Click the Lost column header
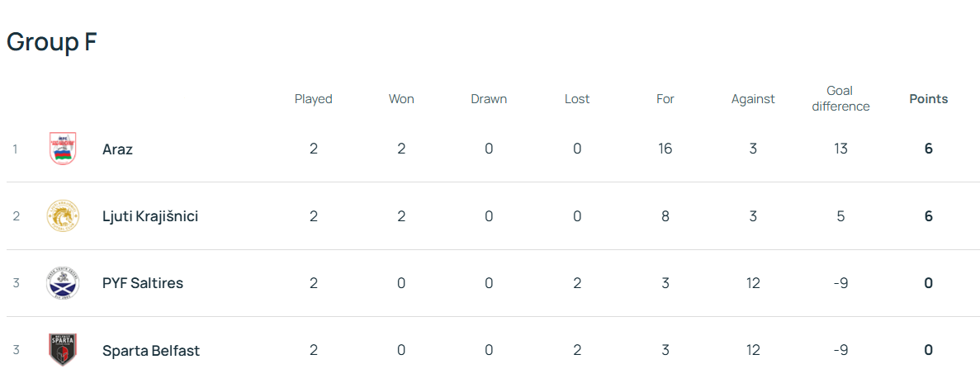The height and width of the screenshot is (383, 980). pyautogui.click(x=577, y=99)
